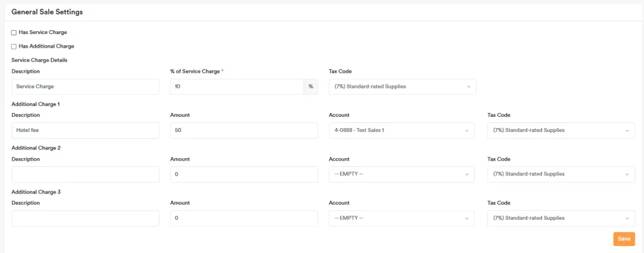The image size is (644, 253).
Task: Click Additional Charge 3 Description field
Action: tap(85, 218)
